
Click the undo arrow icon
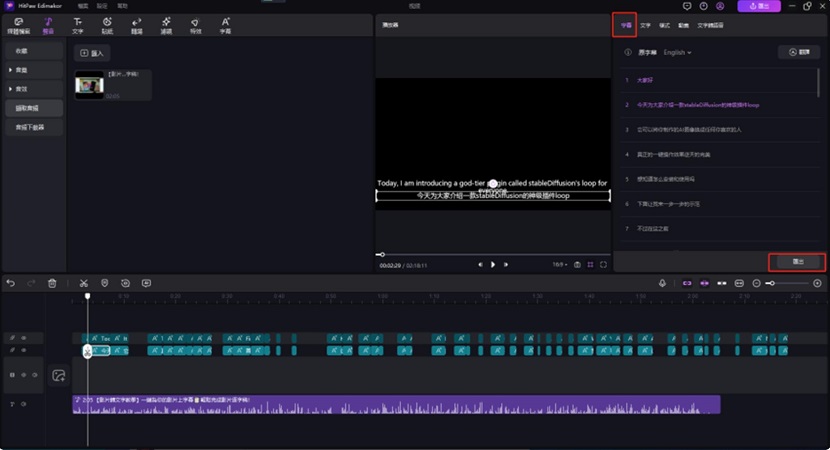pyautogui.click(x=11, y=283)
